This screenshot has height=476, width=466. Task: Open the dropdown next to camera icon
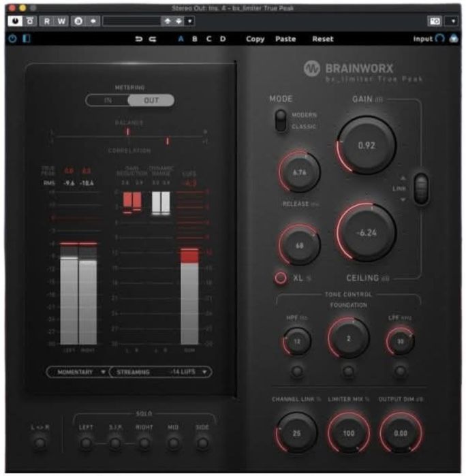pyautogui.click(x=453, y=21)
